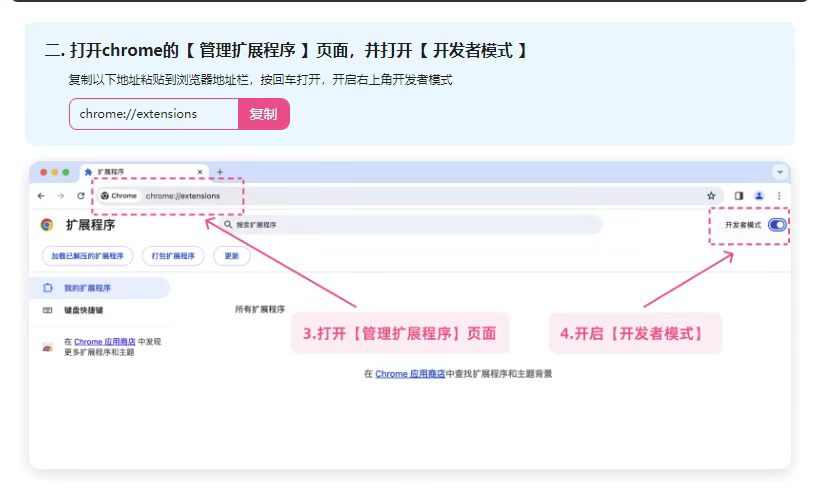Click the reload page icon

(81, 196)
